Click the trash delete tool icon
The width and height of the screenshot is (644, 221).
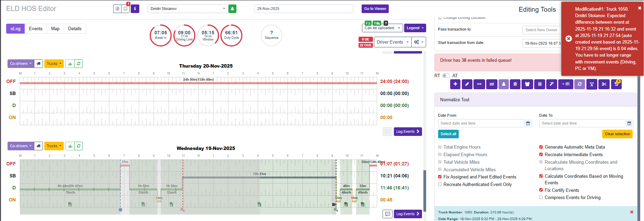point(515,84)
